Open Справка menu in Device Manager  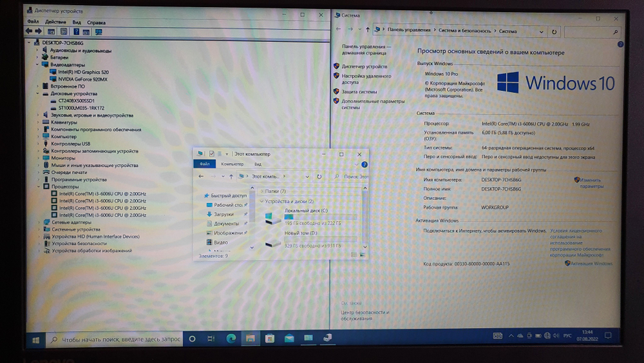[x=96, y=23]
